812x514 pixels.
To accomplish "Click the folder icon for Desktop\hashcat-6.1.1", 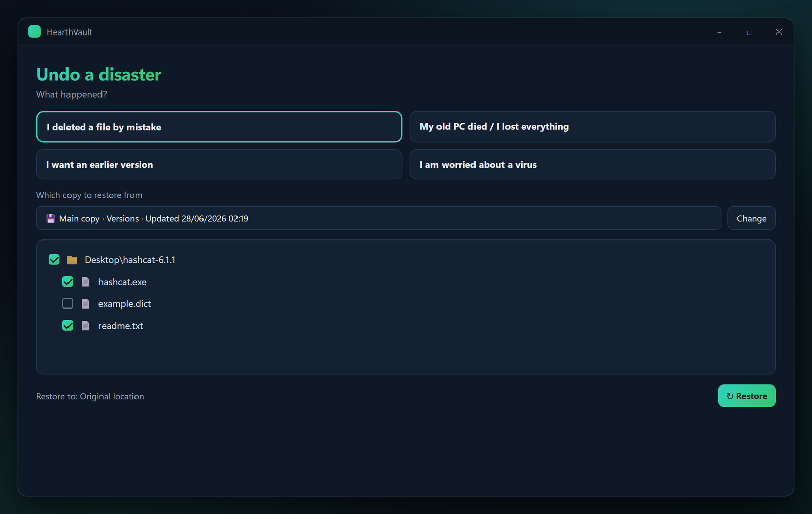I will (72, 260).
